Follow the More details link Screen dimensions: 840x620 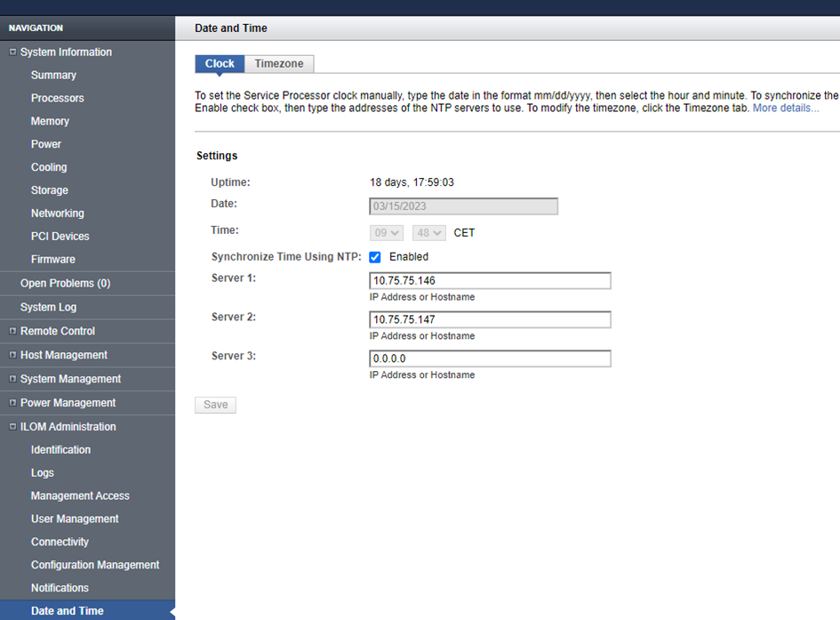tap(786, 108)
